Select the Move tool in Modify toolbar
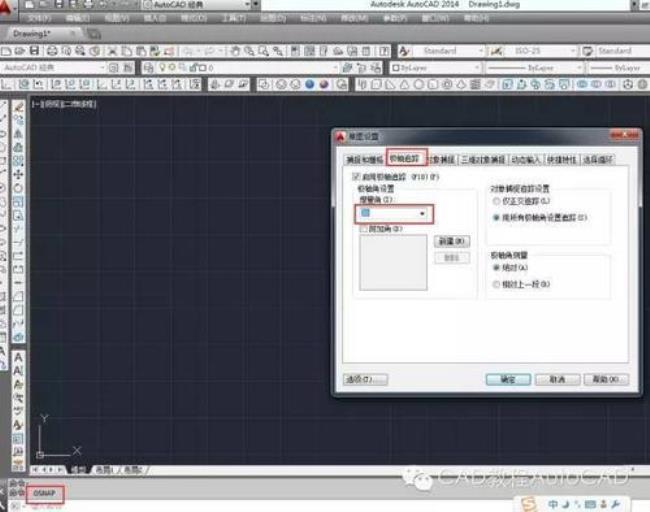Viewport: 650px width, 512px height. point(18,175)
